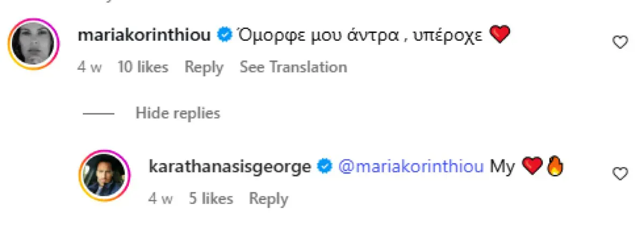Viewport: 644px width, 225px height.
Task: Click the verified badge next to karathanasisgeorge
Action: pos(324,167)
